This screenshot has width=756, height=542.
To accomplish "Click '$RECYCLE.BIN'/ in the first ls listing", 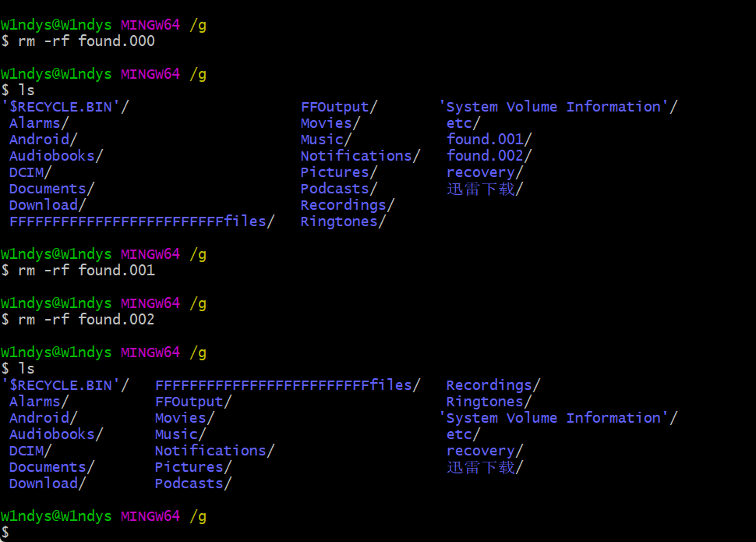I will [x=65, y=107].
